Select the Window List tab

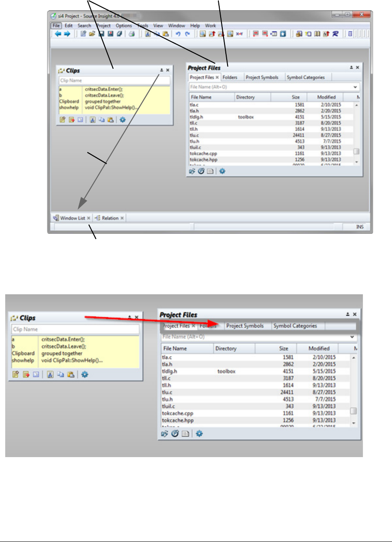pos(71,218)
